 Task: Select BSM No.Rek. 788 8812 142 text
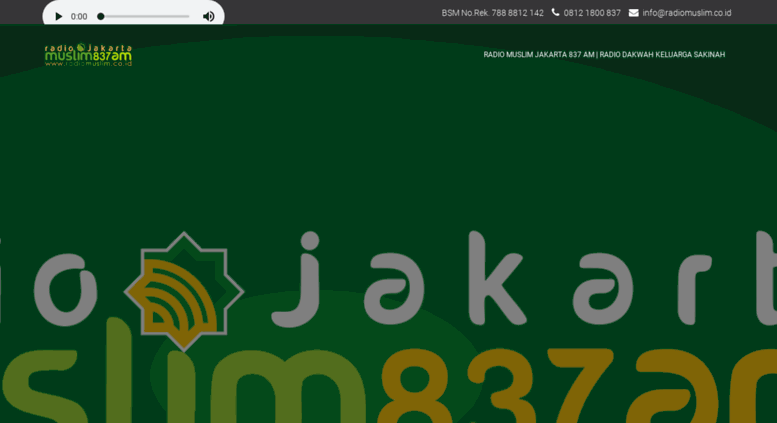[x=493, y=13]
